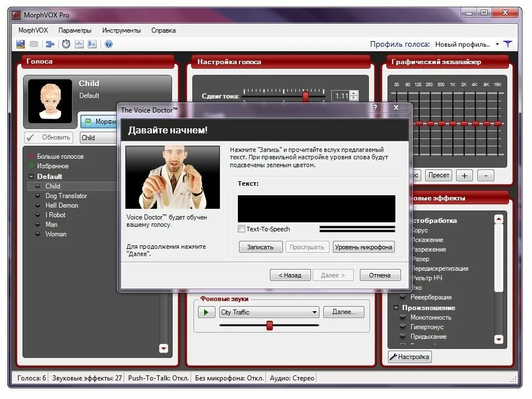Decrease pitch shift value with down arrow
This screenshot has height=399, width=532.
(354, 98)
